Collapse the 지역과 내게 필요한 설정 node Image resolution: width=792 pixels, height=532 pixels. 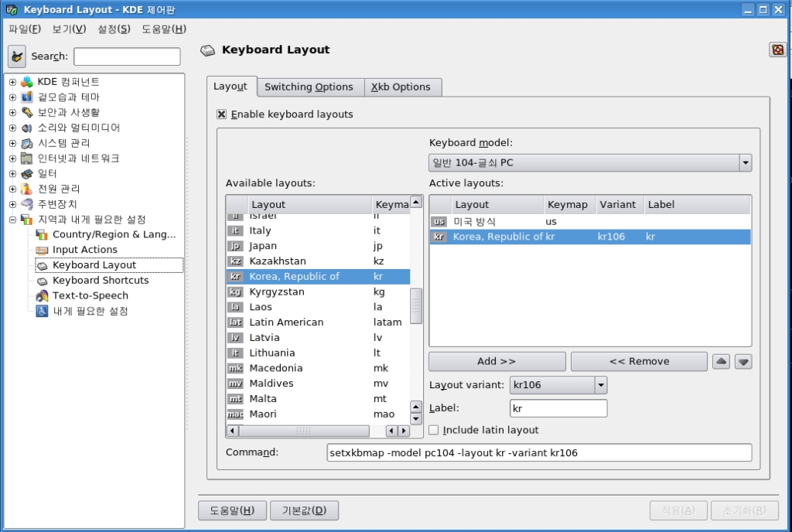[12, 220]
